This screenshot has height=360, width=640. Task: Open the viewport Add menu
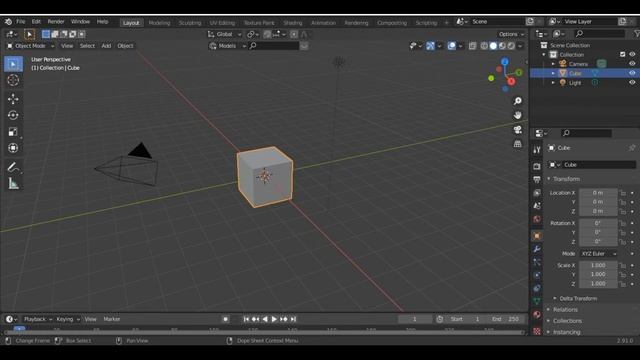click(x=106, y=46)
